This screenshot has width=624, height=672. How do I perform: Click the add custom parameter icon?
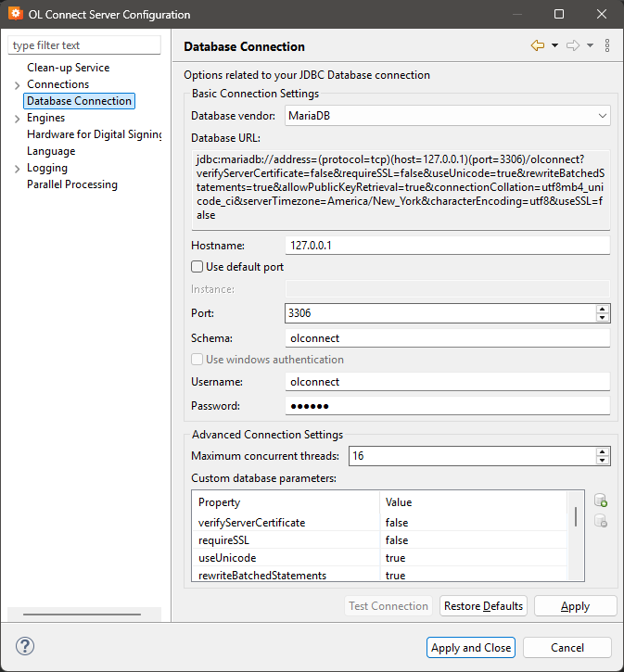(601, 501)
